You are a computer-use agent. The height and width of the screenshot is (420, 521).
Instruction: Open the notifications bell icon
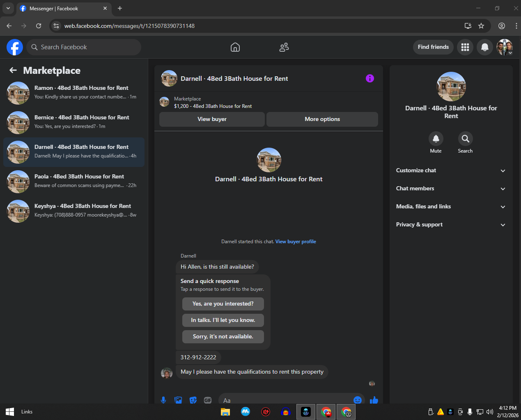485,47
